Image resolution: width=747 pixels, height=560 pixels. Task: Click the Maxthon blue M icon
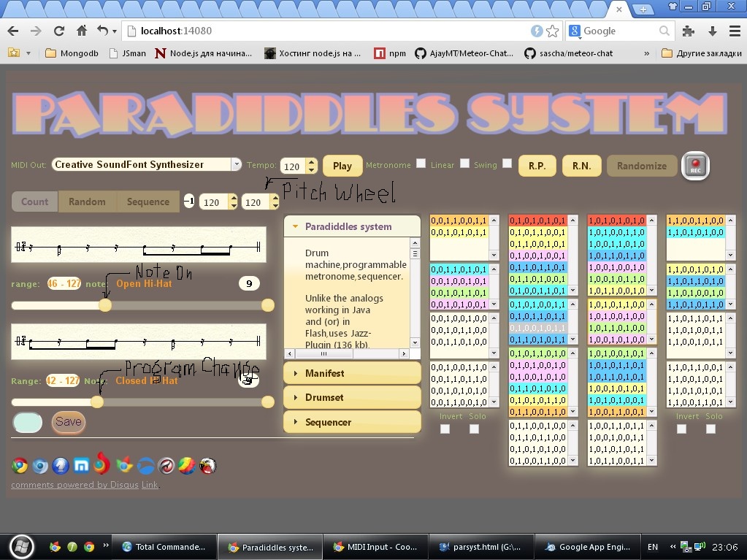click(x=82, y=466)
